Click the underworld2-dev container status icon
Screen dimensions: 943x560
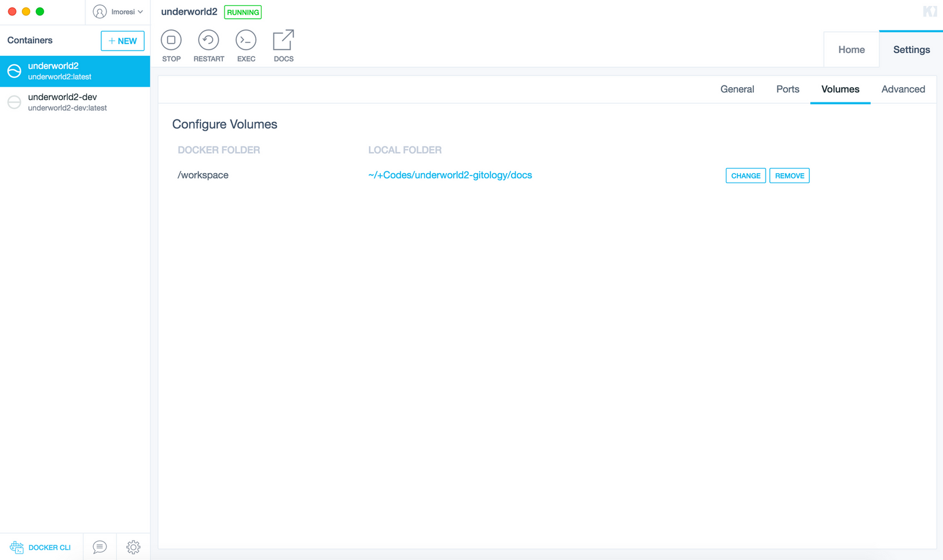click(14, 102)
